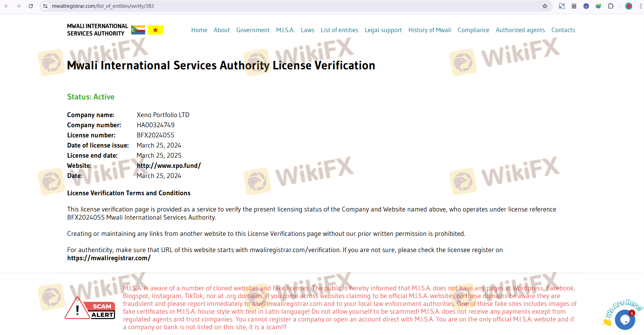Click the yellow flag with red star
The height and width of the screenshot is (335, 644).
coord(155,30)
